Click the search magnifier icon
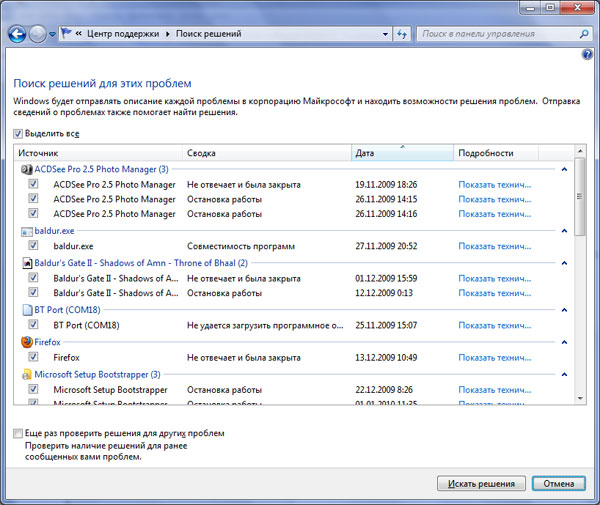Screen dimensions: 600x505 584,34
